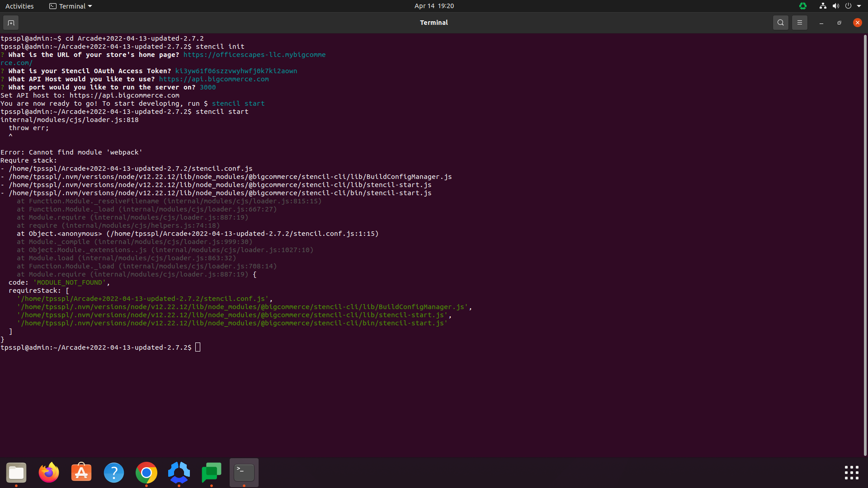868x488 pixels.
Task: Expand the Terminal app menu
Action: (x=71, y=6)
